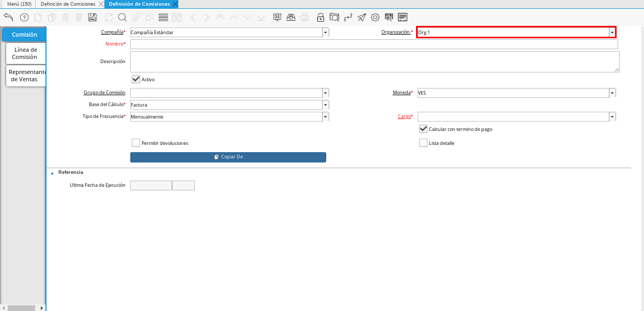
Task: Expand the Tipo de Frecuencia dropdown
Action: coord(326,117)
